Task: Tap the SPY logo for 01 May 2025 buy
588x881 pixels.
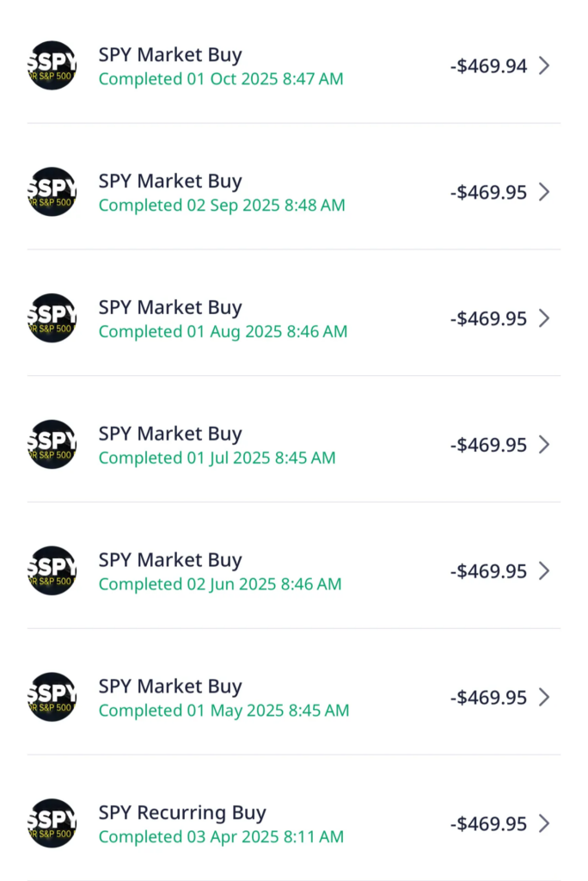Action: 52,697
